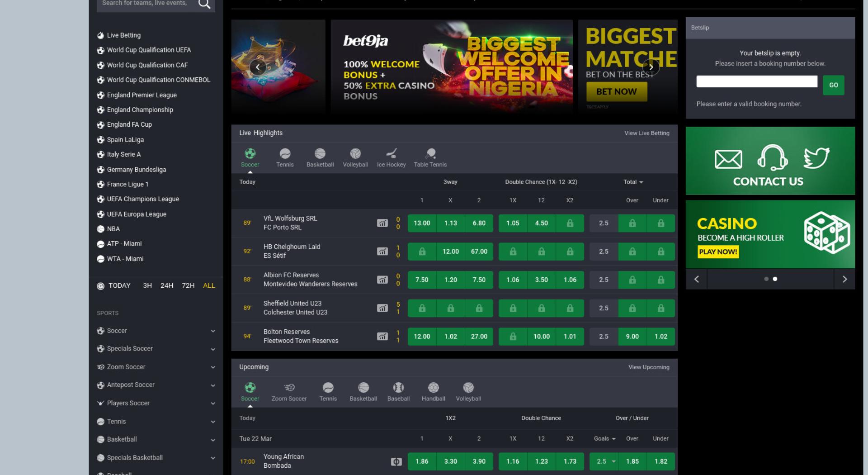Image resolution: width=868 pixels, height=475 pixels.
Task: Open the 2.5 goals line dropdown for Young African
Action: (x=604, y=461)
